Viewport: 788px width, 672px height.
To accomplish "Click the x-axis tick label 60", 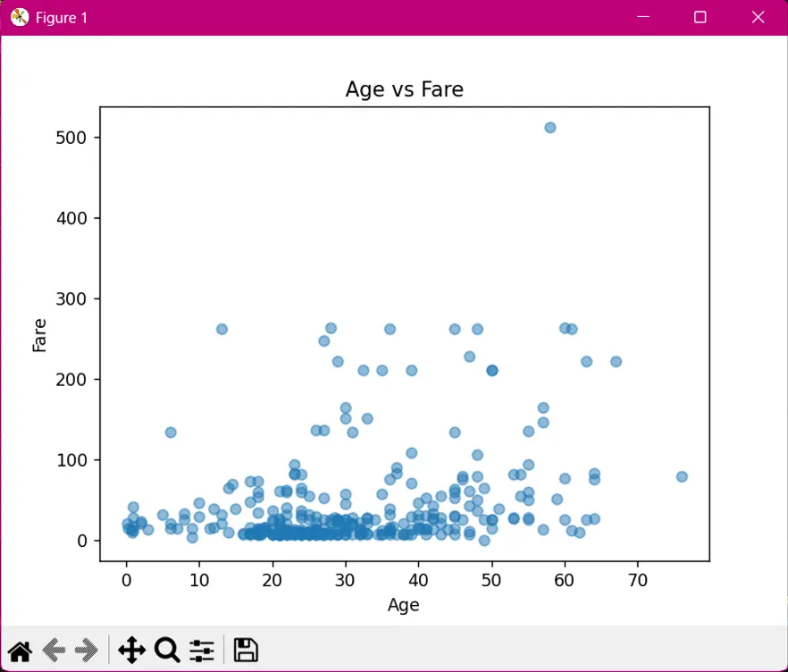I will 564,581.
